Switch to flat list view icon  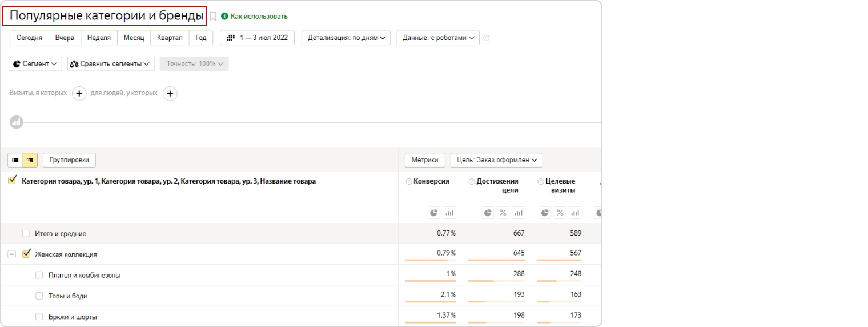[15, 160]
